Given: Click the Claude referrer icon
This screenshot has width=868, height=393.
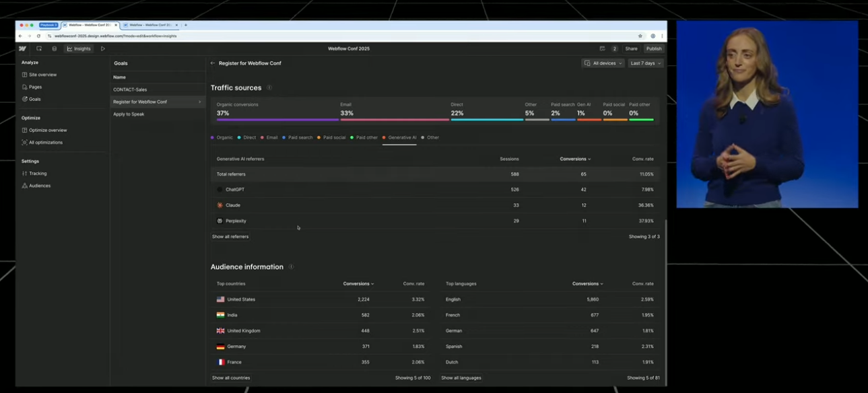Looking at the screenshot, I should (220, 205).
